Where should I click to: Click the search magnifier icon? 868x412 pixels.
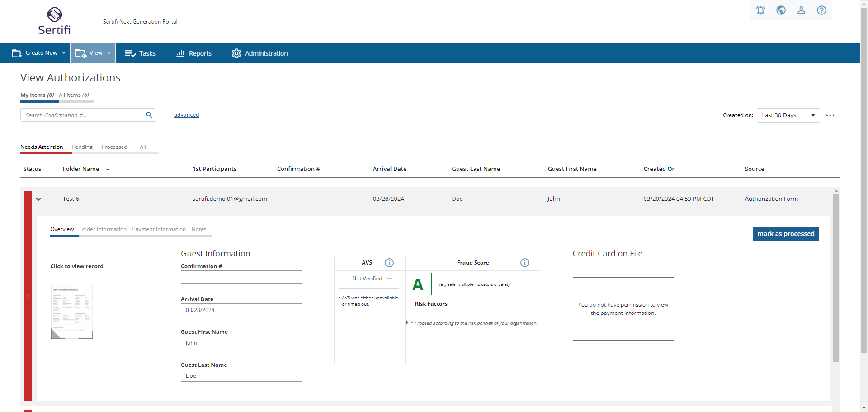[x=149, y=115]
